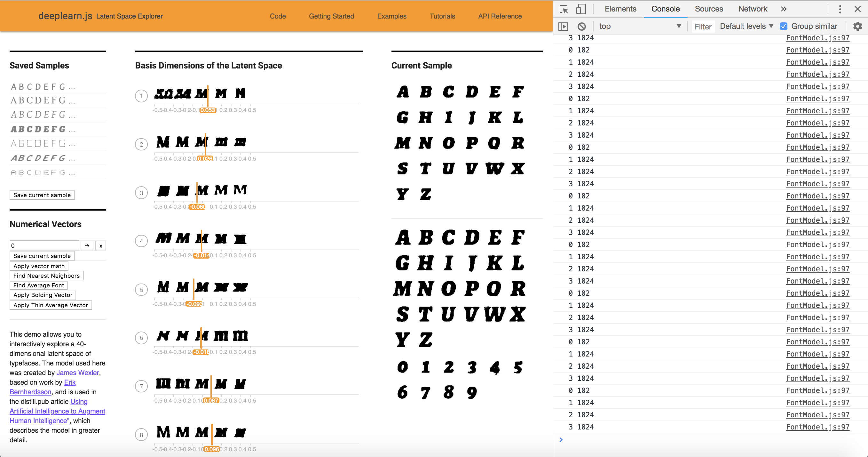Viewport: 868px width, 457px height.
Task: Clear the console with the ban icon
Action: [x=581, y=26]
